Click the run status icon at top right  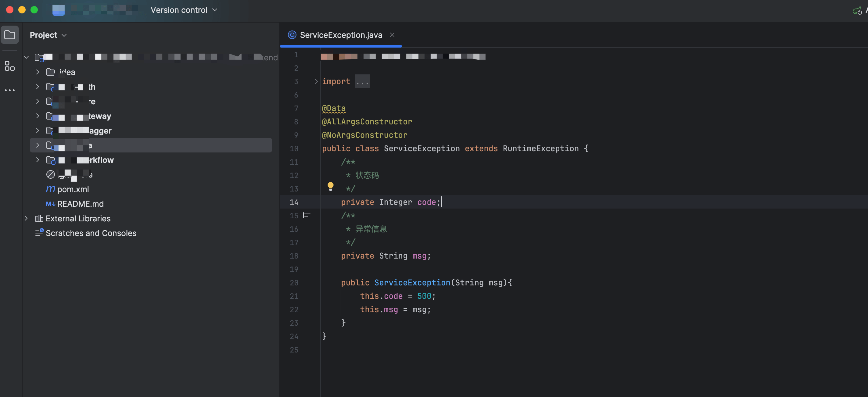857,11
